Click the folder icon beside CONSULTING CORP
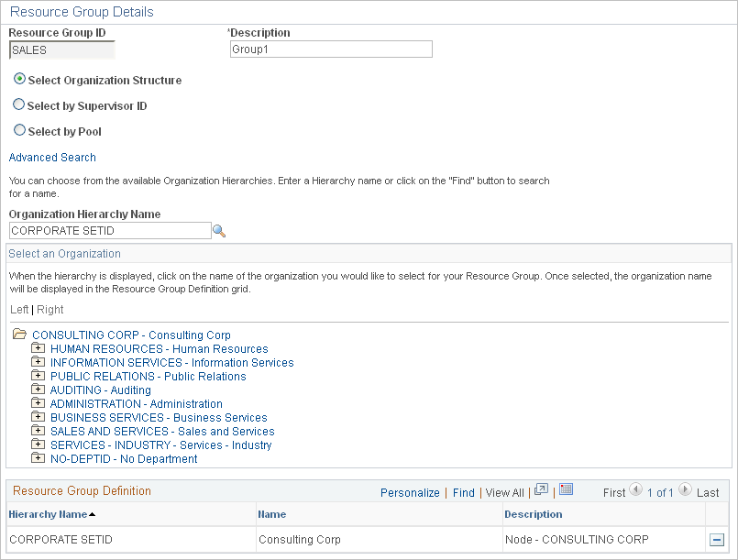Image resolution: width=738 pixels, height=560 pixels. coord(20,334)
